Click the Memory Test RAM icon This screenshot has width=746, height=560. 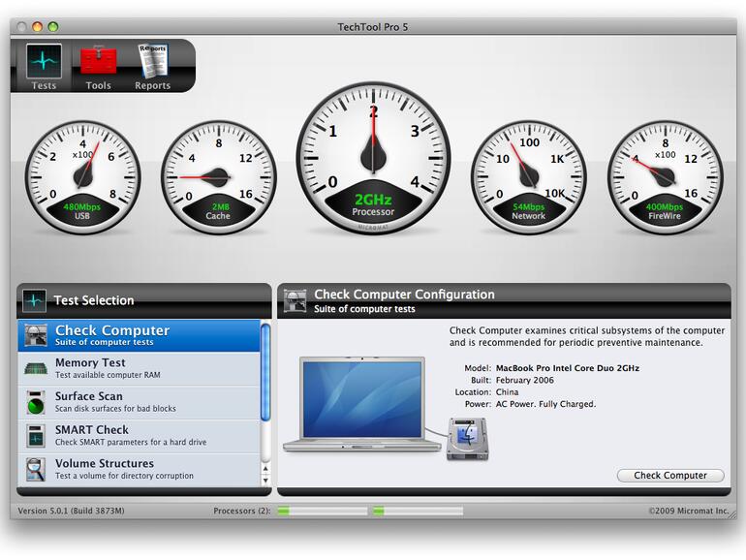(x=36, y=369)
